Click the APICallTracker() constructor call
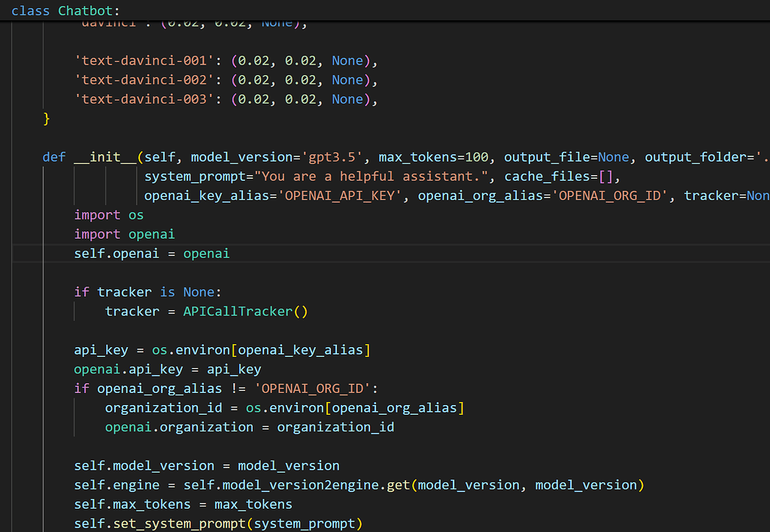This screenshot has width=770, height=532. coord(246,311)
